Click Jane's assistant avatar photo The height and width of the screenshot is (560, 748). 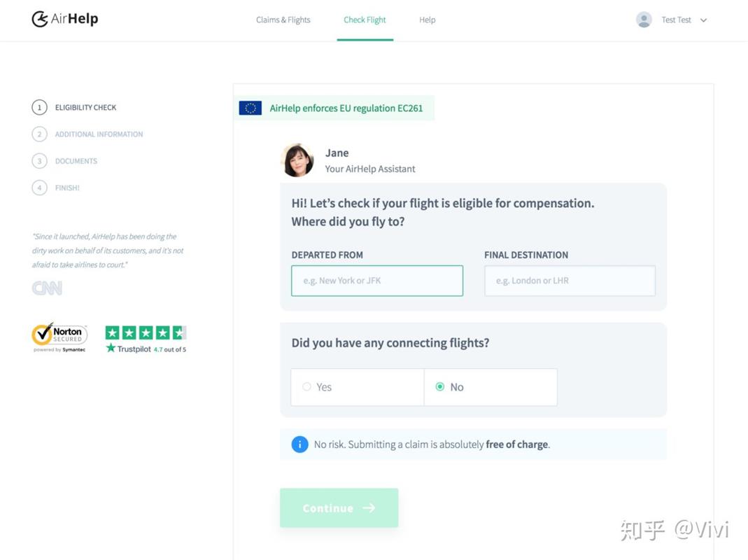click(x=297, y=160)
